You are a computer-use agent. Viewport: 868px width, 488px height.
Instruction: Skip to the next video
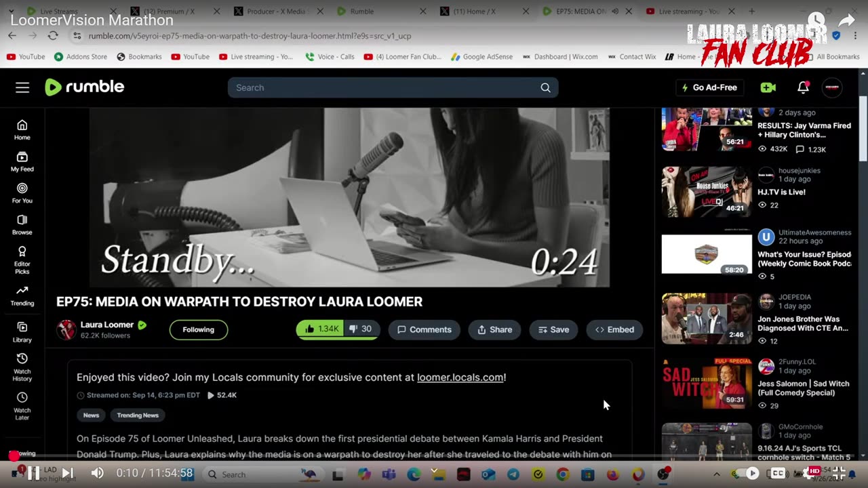pos(67,473)
